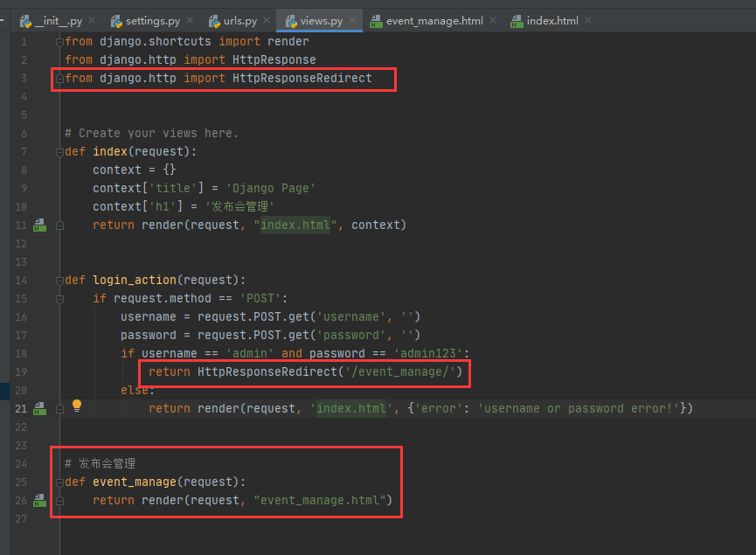
Task: Click the Python file icon on views.py tab
Action: (291, 21)
